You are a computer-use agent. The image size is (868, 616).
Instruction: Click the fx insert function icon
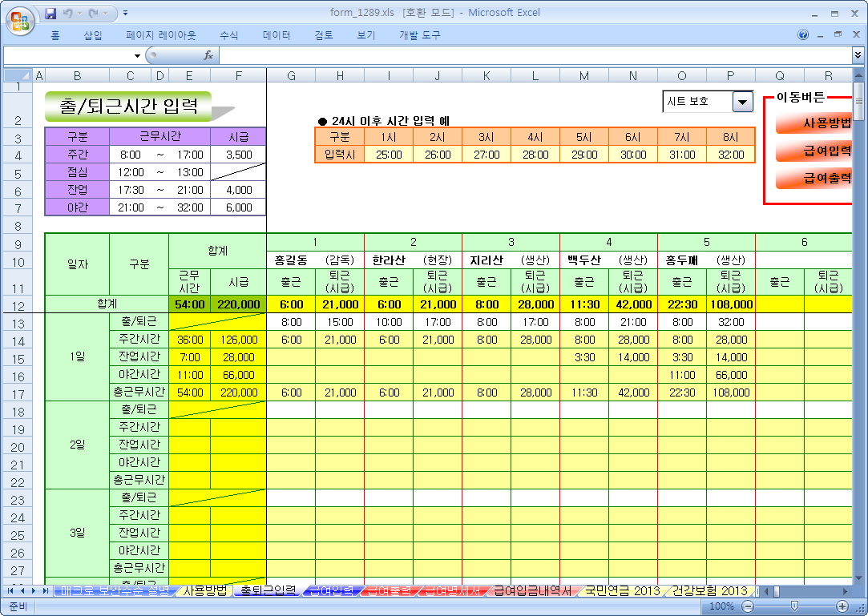208,55
